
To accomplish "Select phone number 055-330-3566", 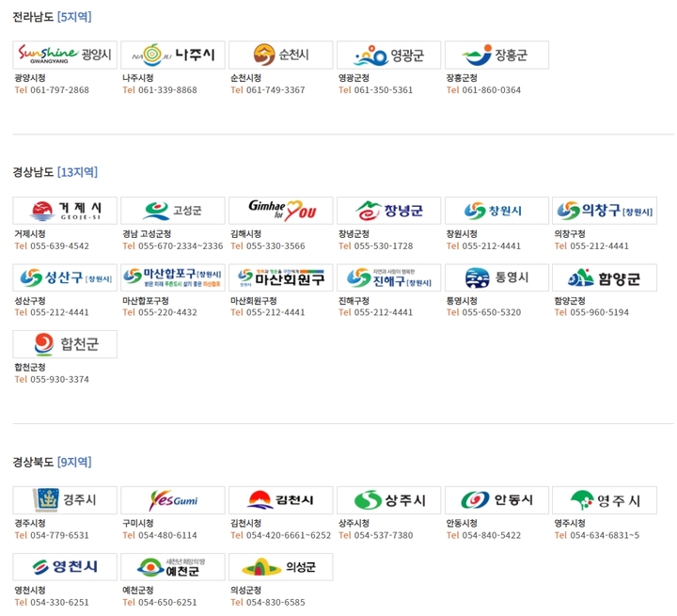I will click(276, 245).
